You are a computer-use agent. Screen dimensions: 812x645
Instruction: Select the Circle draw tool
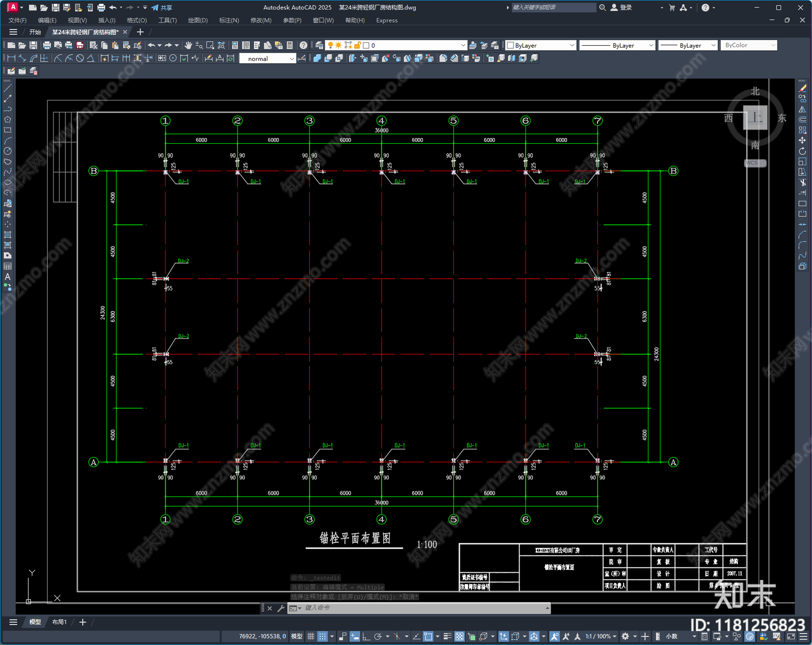[8, 151]
